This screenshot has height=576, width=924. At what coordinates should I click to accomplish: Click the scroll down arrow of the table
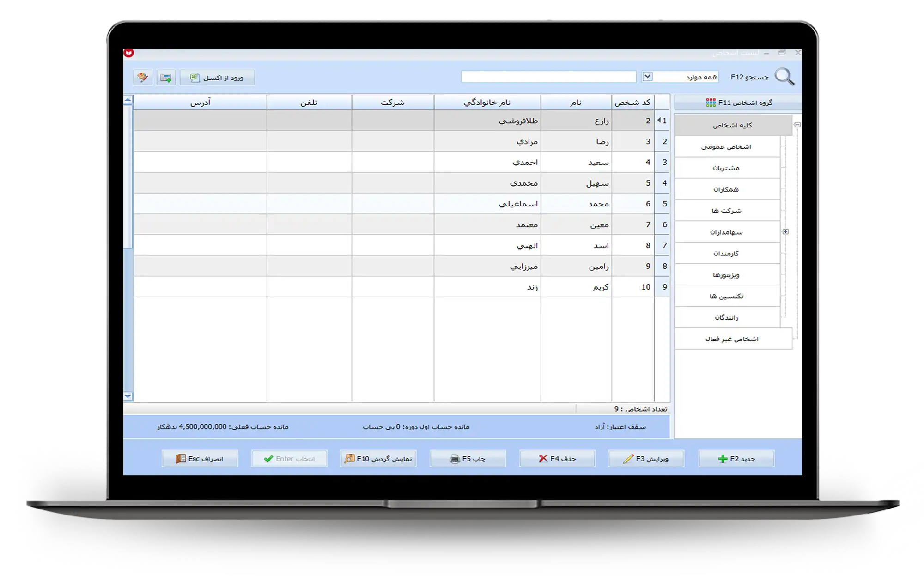[x=128, y=396]
